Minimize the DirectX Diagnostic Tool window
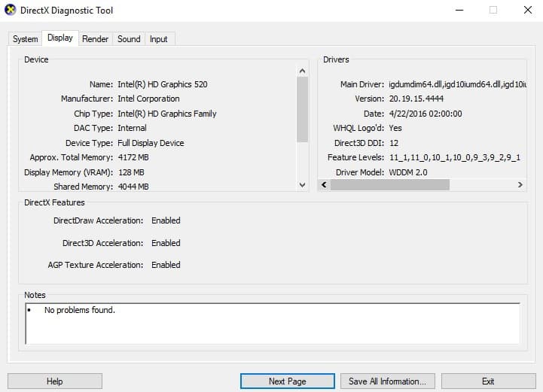The width and height of the screenshot is (543, 392). click(x=459, y=10)
